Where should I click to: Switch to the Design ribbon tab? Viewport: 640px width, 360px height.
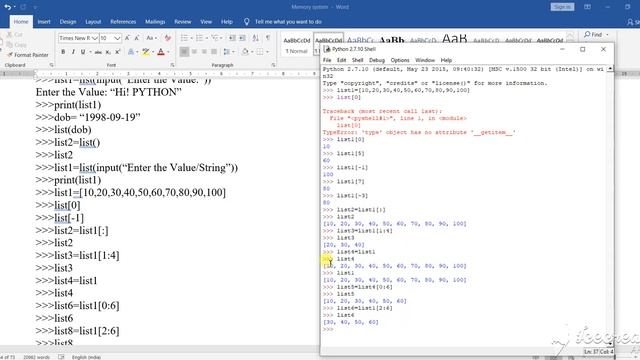tap(68, 22)
